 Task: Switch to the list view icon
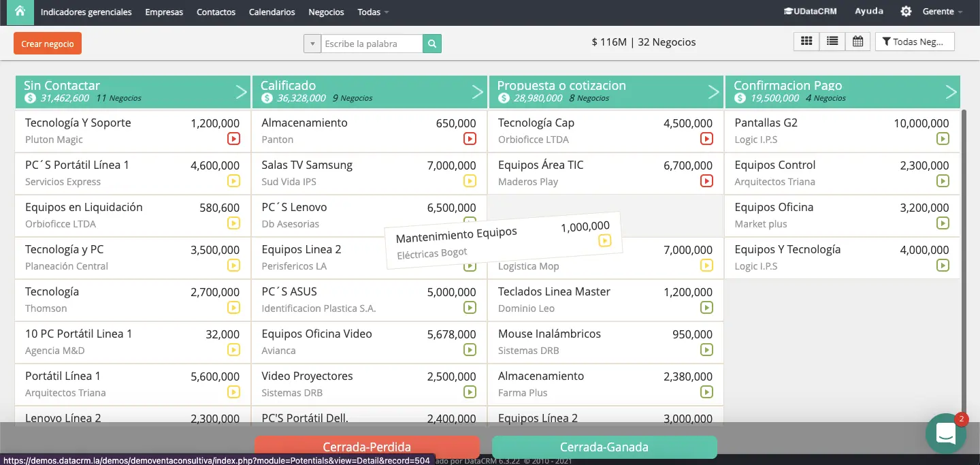832,41
